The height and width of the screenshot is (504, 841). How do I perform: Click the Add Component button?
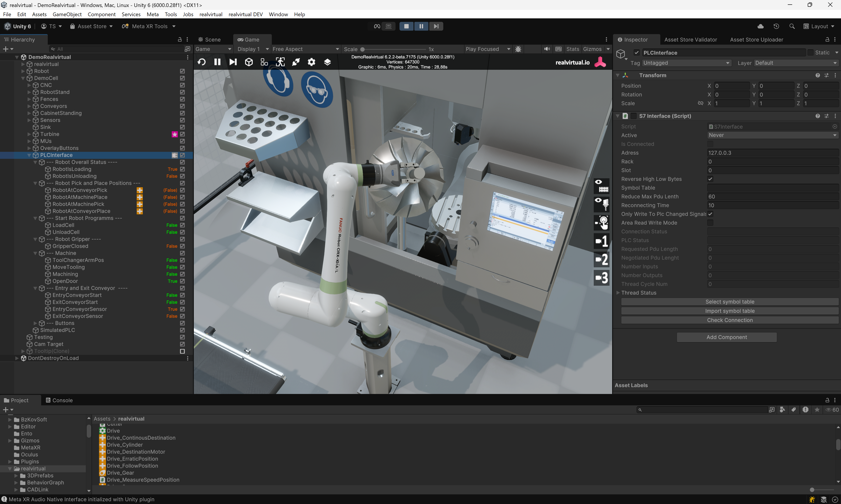726,337
